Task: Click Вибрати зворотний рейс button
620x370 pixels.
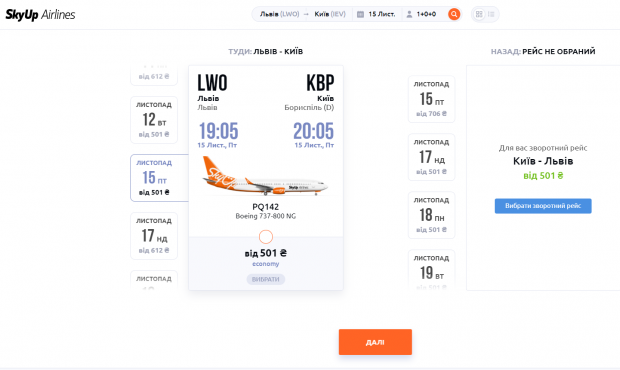Action: coord(543,206)
